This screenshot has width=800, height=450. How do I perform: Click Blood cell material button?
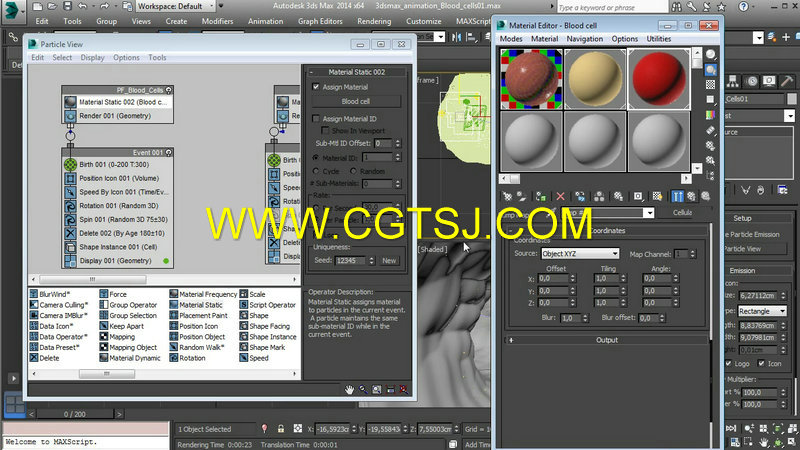coord(356,102)
